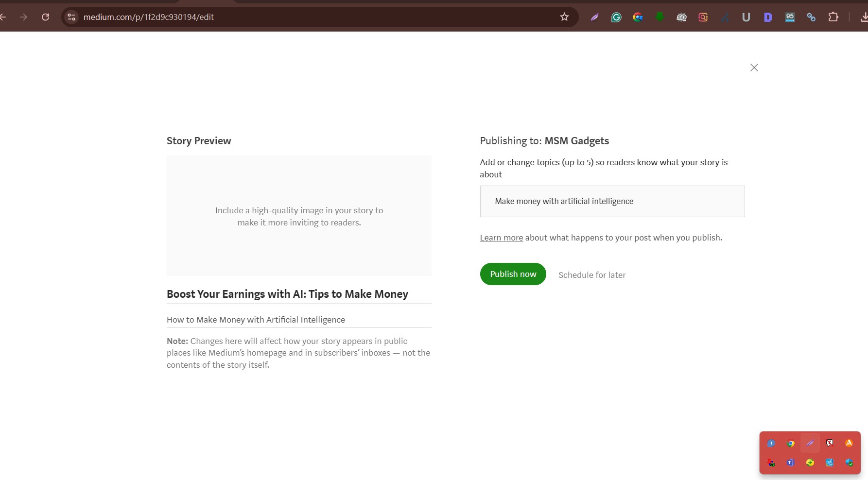The width and height of the screenshot is (868, 480).
Task: Open the Chrome magnifier search extension
Action: (638, 17)
